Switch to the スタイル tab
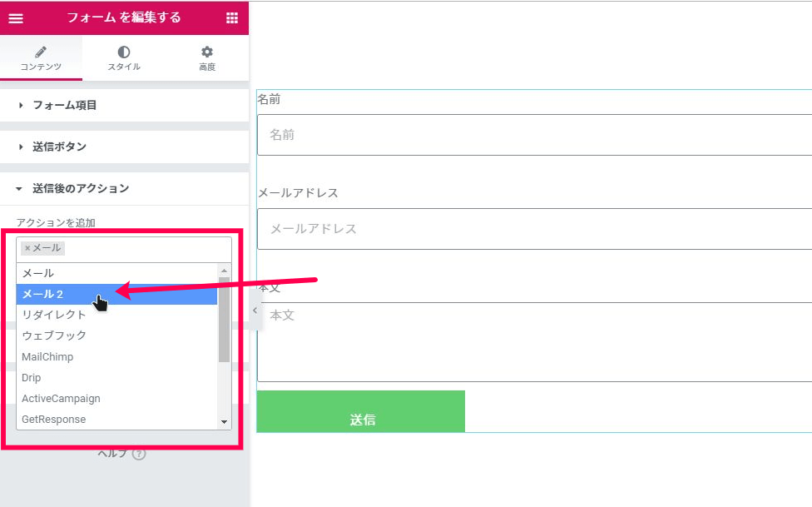 tap(124, 58)
